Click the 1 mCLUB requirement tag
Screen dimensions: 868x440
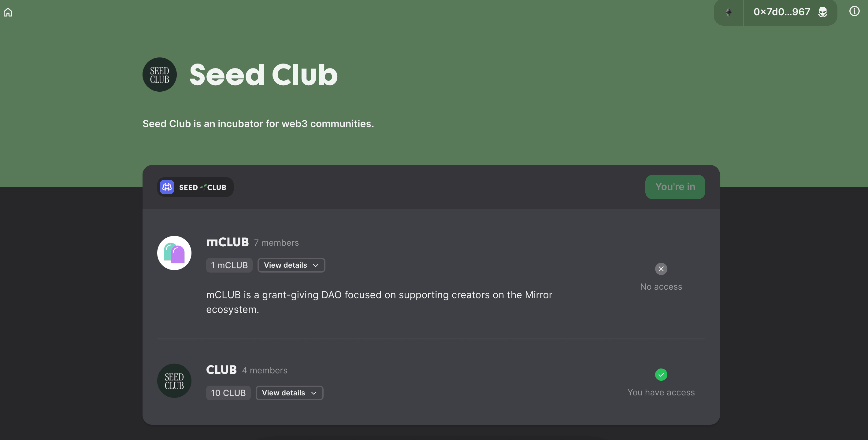click(x=229, y=265)
